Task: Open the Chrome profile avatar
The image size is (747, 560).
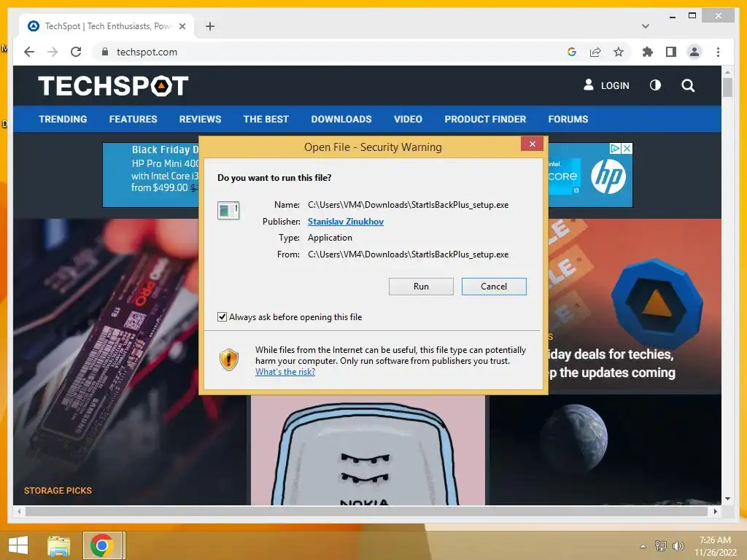Action: [x=694, y=52]
